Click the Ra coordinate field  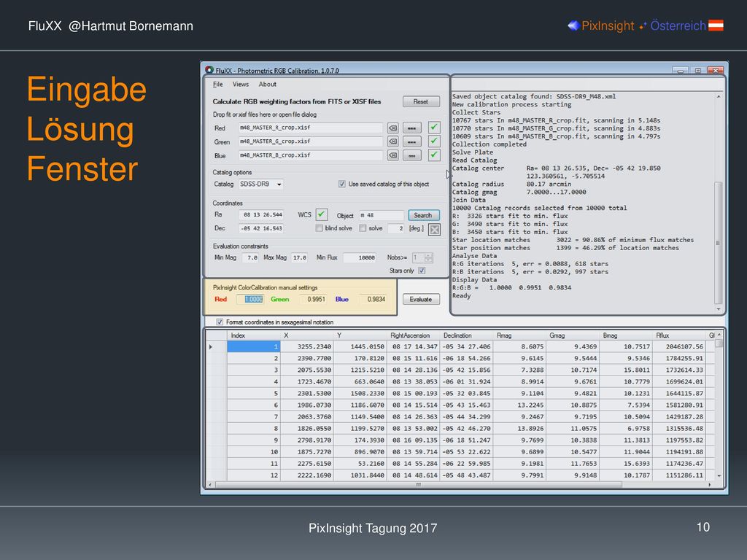click(261, 215)
